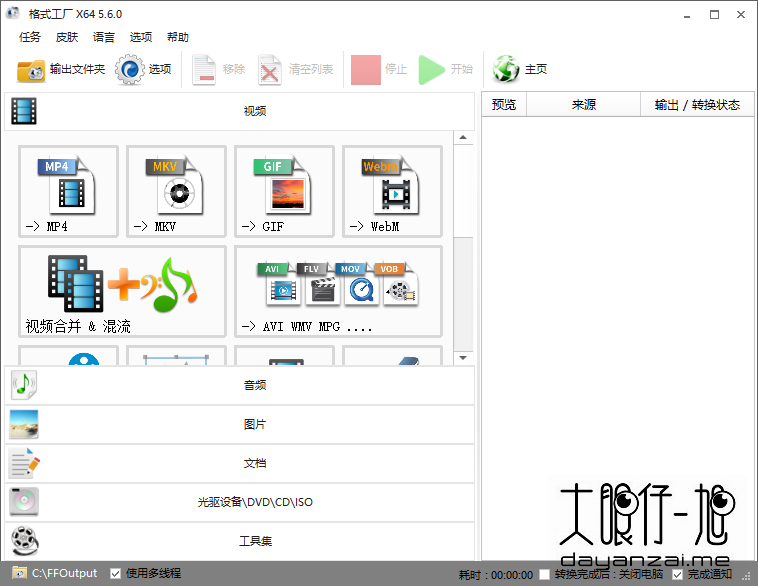Image resolution: width=758 pixels, height=586 pixels.
Task: Select the -> GIF conversion icon
Action: (x=284, y=191)
